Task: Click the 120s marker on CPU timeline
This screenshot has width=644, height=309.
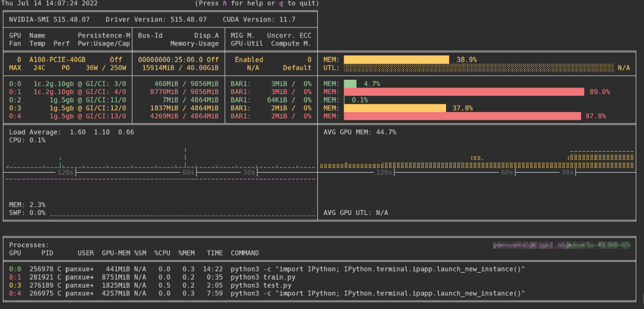Action: [66, 173]
